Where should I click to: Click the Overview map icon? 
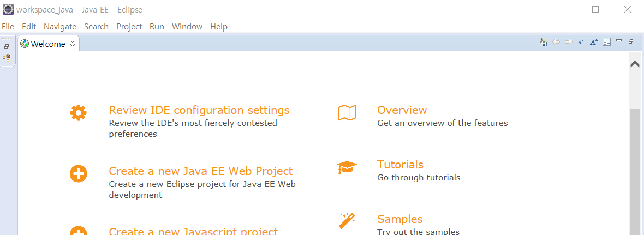click(347, 113)
